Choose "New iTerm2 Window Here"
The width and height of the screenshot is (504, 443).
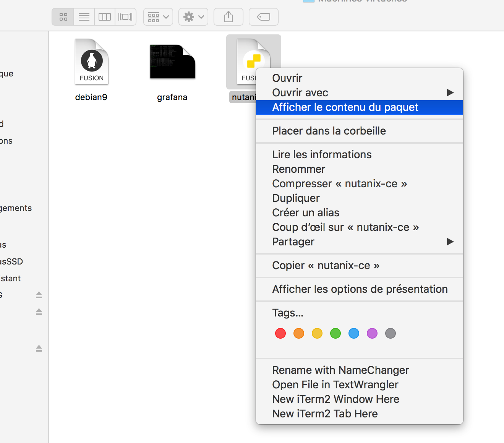(335, 399)
